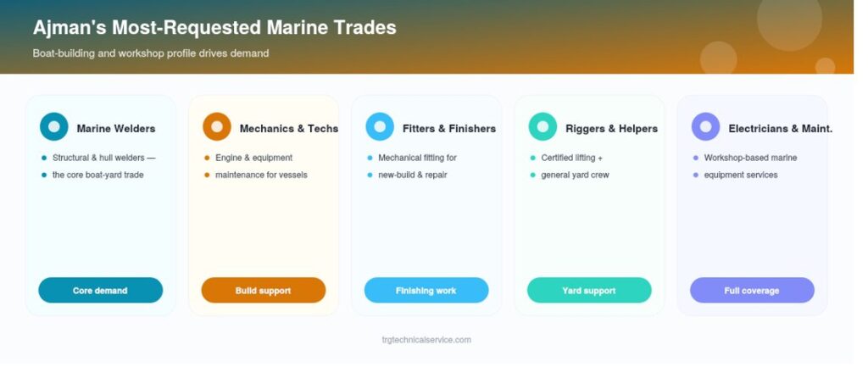The image size is (868, 367).
Task: Click the Structural & hull welders bullet
Action: [x=104, y=158]
